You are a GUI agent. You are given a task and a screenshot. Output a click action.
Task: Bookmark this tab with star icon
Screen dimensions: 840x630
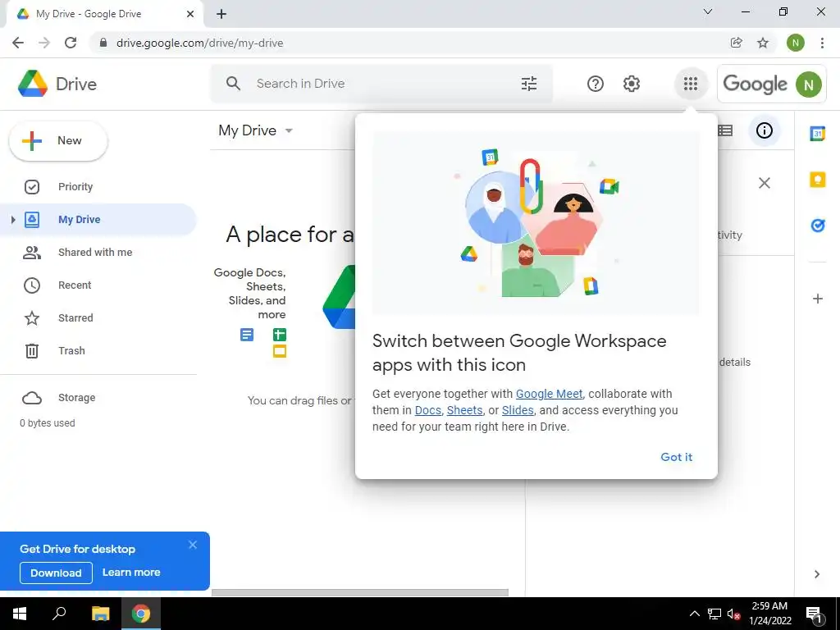pos(763,43)
